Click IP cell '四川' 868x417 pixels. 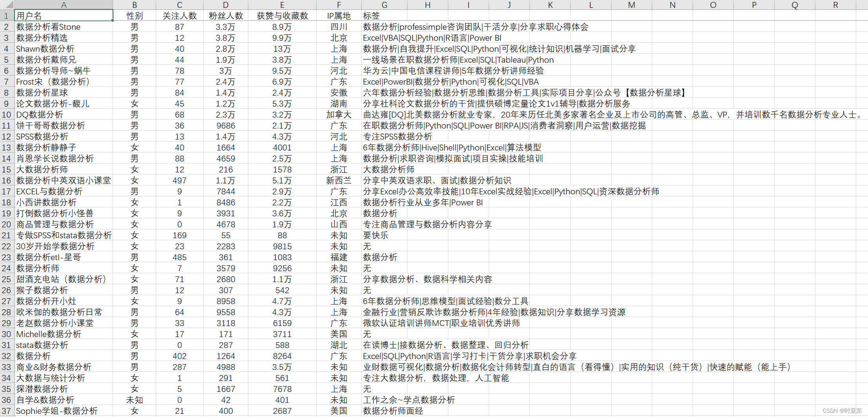tap(339, 27)
